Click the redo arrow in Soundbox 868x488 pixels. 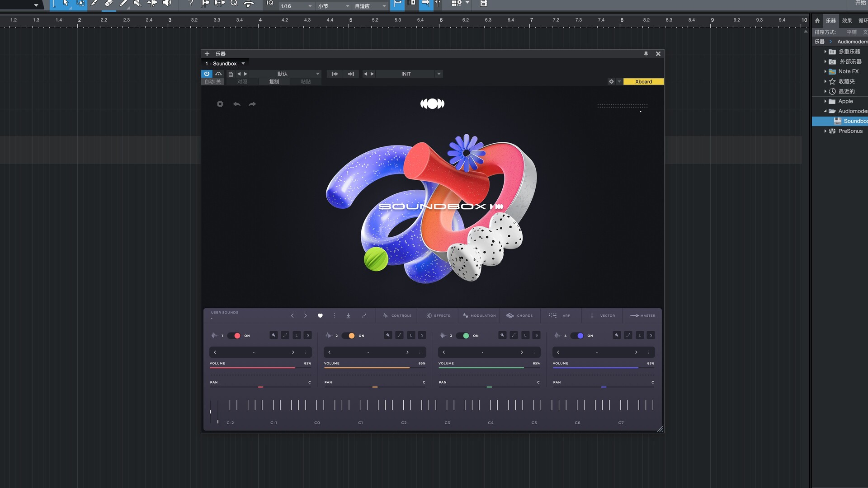pos(252,104)
